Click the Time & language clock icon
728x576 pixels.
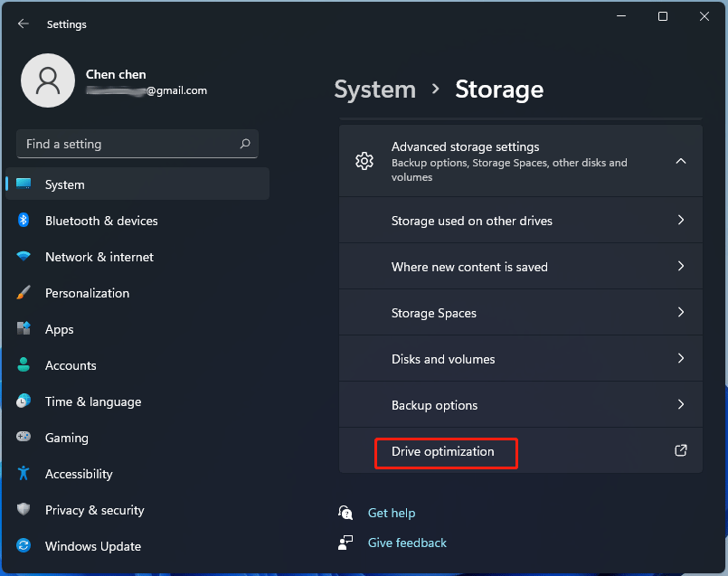pos(24,401)
